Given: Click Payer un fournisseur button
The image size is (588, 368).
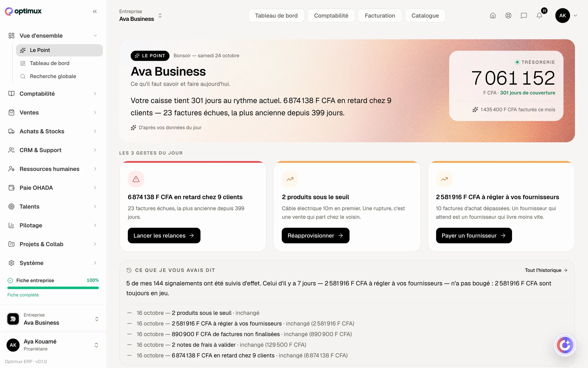Looking at the screenshot, I should tap(474, 236).
